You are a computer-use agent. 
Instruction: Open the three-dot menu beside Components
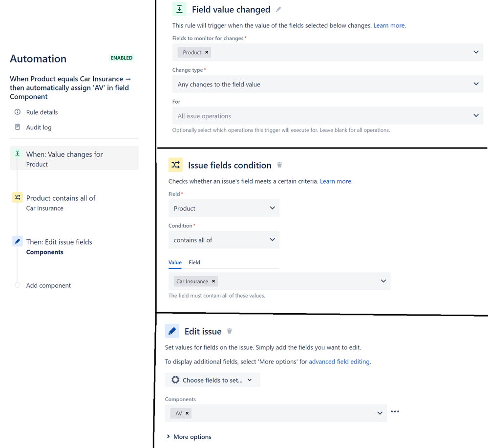click(395, 411)
